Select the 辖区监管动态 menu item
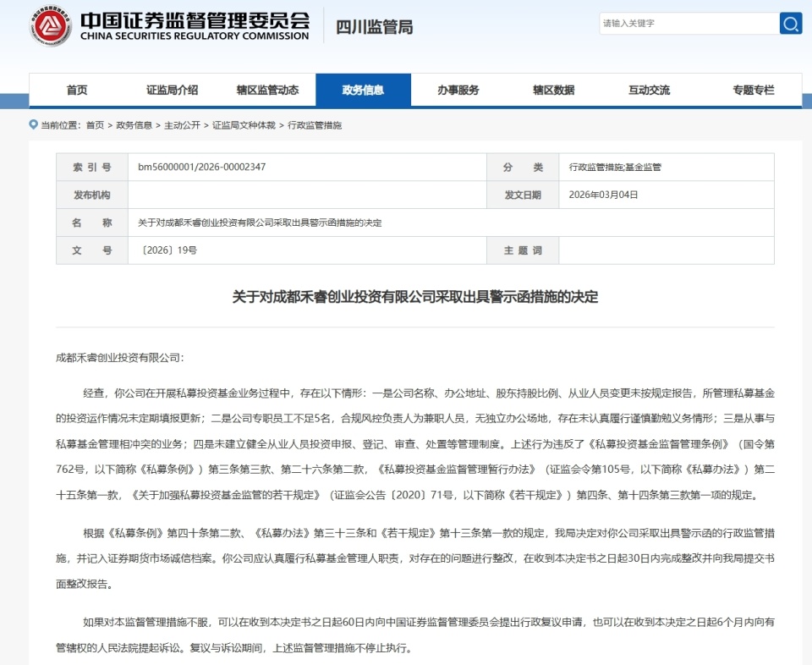 (267, 89)
